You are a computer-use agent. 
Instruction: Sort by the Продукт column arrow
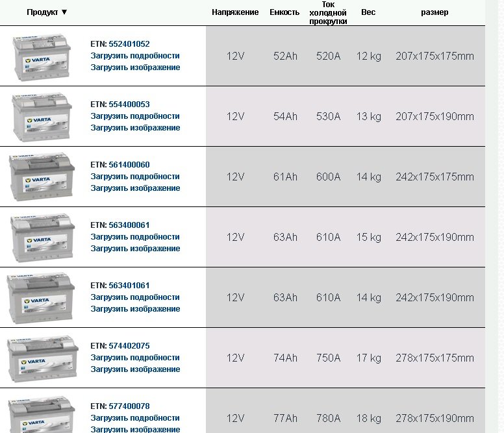64,12
